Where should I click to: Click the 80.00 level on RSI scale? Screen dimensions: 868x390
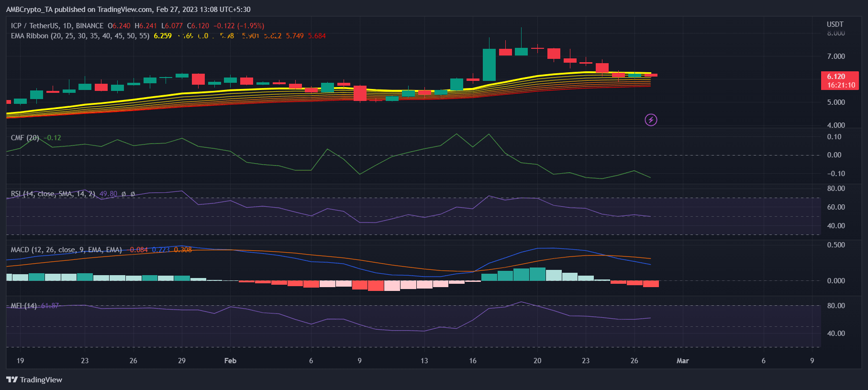[x=836, y=189]
